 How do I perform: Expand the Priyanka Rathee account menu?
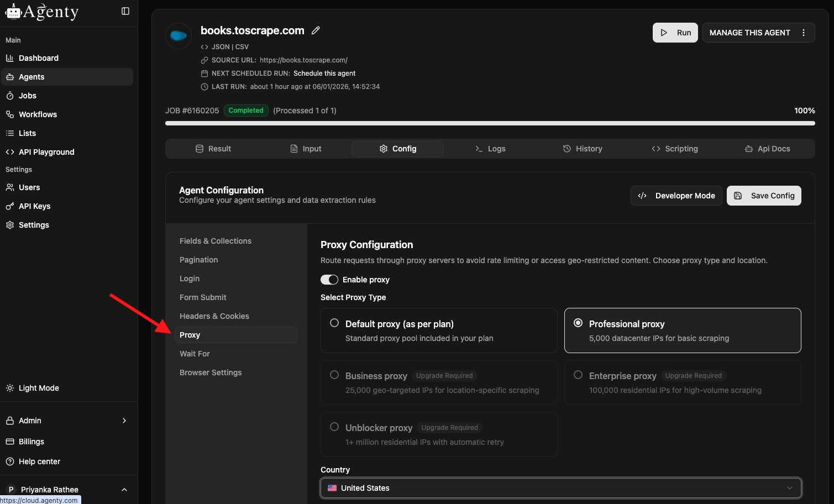click(124, 490)
